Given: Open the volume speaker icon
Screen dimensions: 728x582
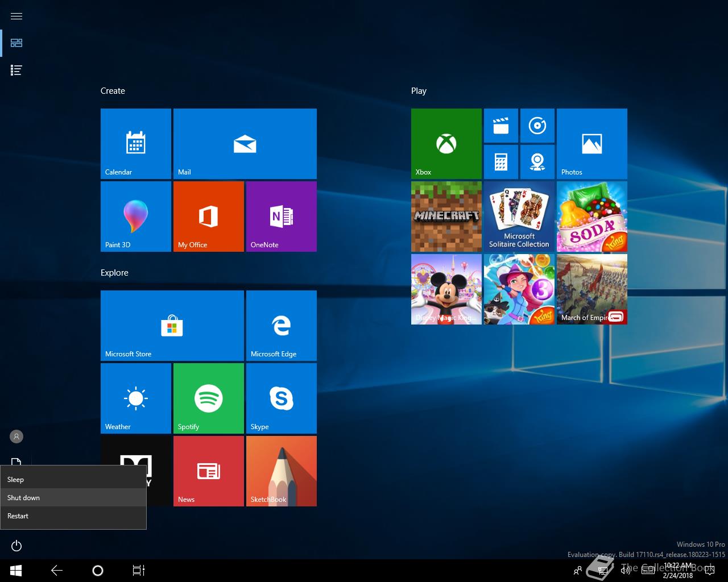Looking at the screenshot, I should [x=626, y=571].
